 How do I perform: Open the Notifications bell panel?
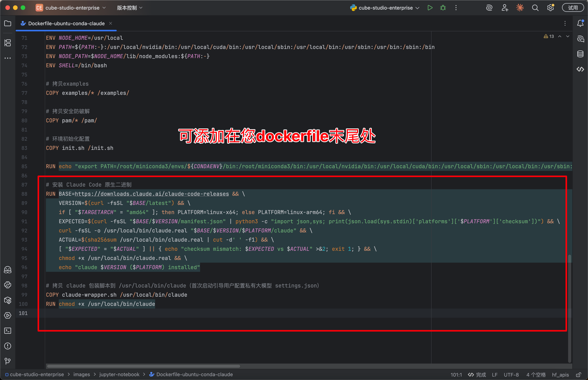(580, 24)
